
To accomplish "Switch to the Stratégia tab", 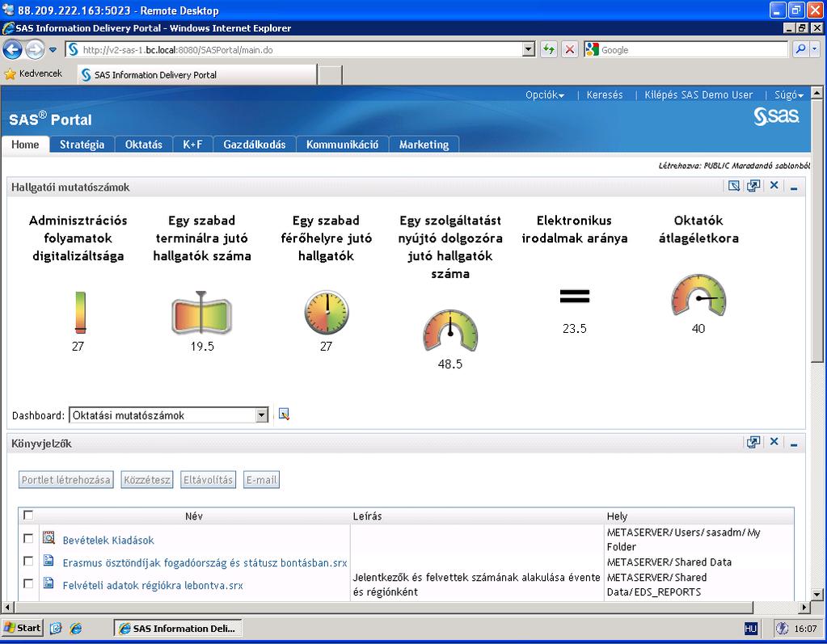I will pos(82,145).
